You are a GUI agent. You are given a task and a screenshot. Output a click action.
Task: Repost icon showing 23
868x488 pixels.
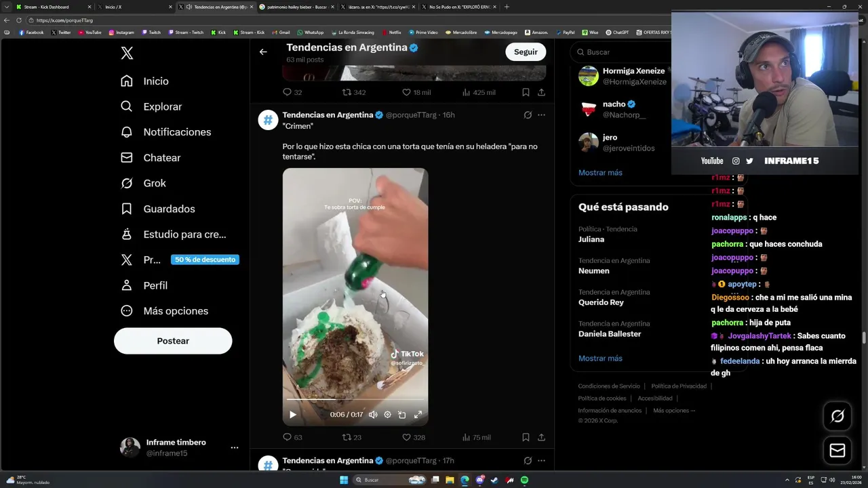pyautogui.click(x=347, y=438)
